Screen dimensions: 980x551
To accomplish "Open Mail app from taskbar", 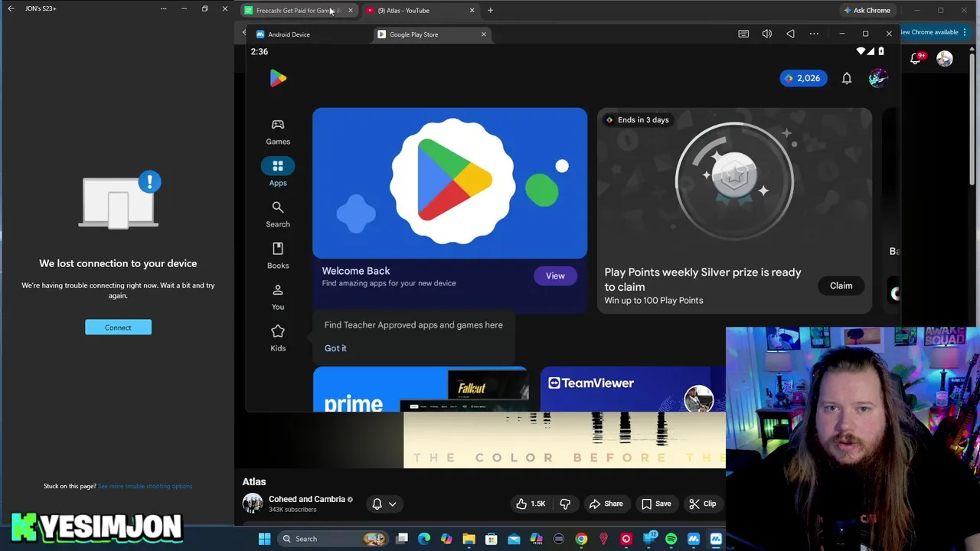I will pos(514,539).
